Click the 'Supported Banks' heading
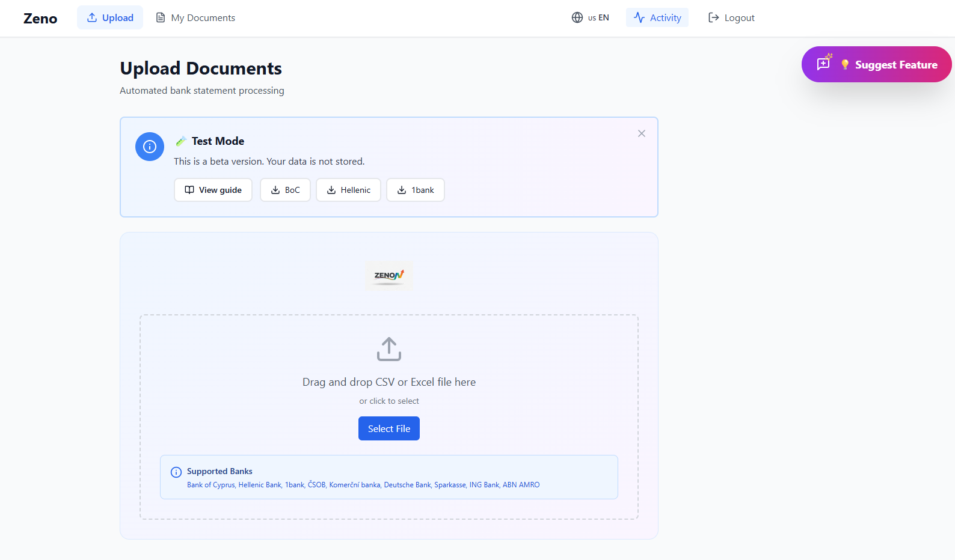 [x=220, y=471]
